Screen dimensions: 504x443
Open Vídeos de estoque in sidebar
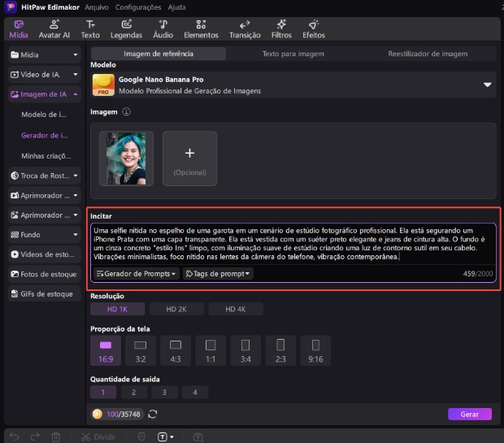(x=45, y=254)
